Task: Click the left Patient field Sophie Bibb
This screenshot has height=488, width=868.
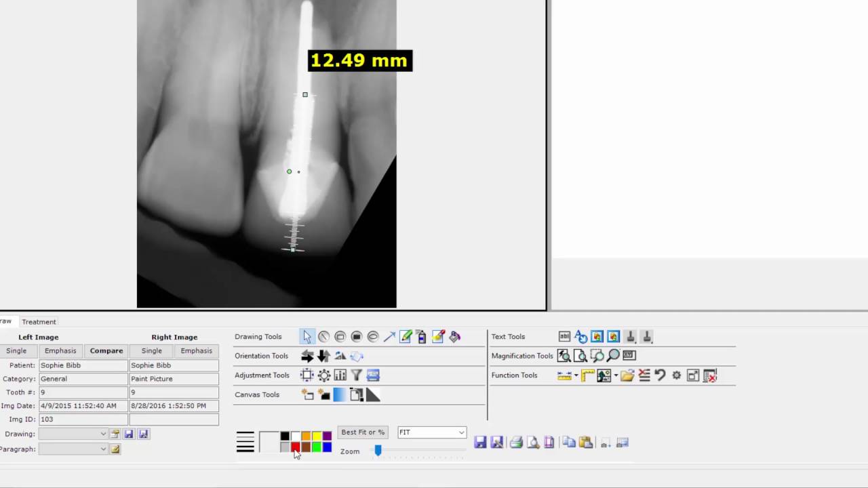Action: [83, 365]
